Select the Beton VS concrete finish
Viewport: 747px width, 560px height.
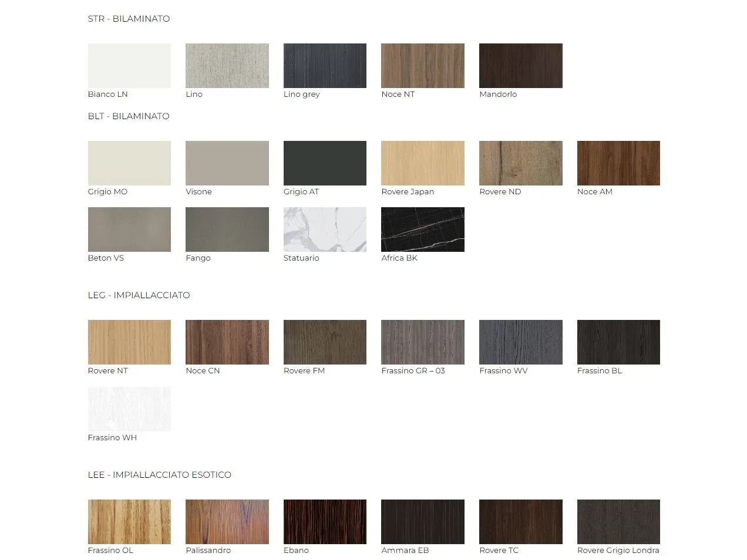(x=129, y=230)
